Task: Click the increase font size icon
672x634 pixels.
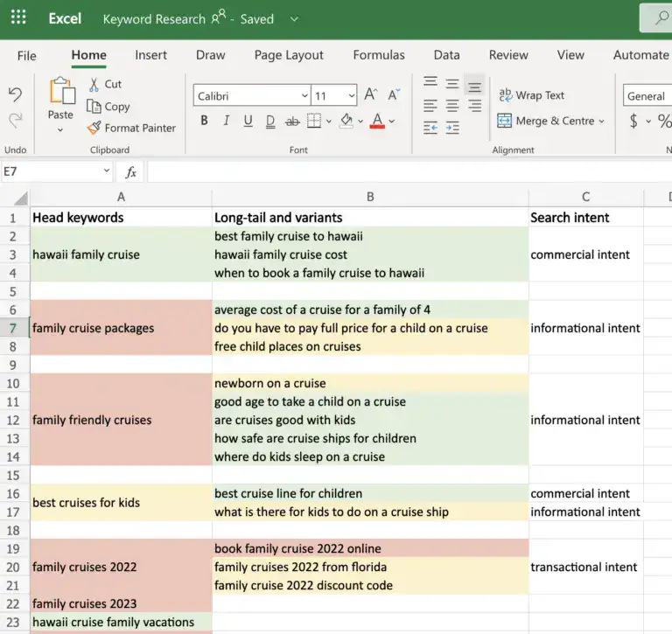Action: point(370,95)
